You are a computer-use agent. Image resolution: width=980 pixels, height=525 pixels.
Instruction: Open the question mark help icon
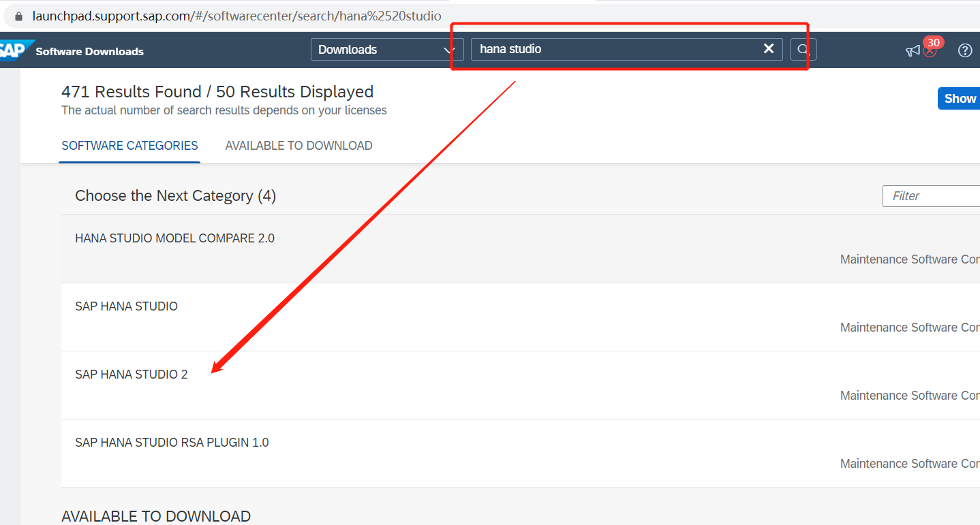pyautogui.click(x=964, y=50)
